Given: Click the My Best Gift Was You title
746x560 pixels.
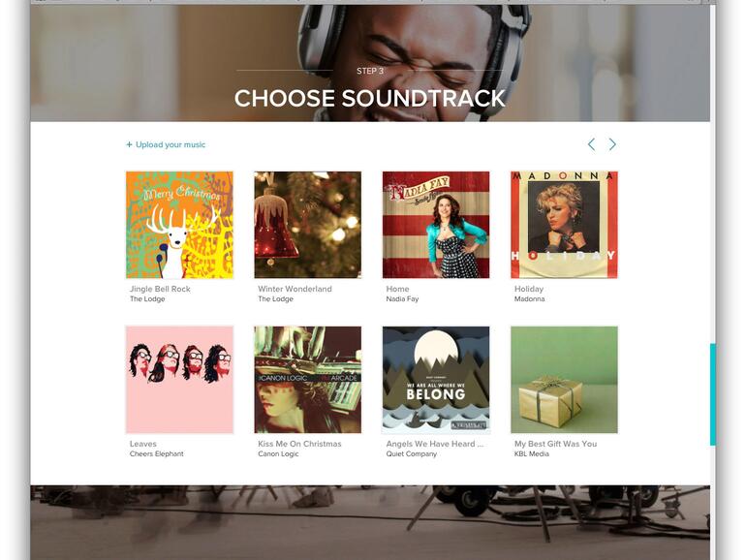Looking at the screenshot, I should point(556,444).
